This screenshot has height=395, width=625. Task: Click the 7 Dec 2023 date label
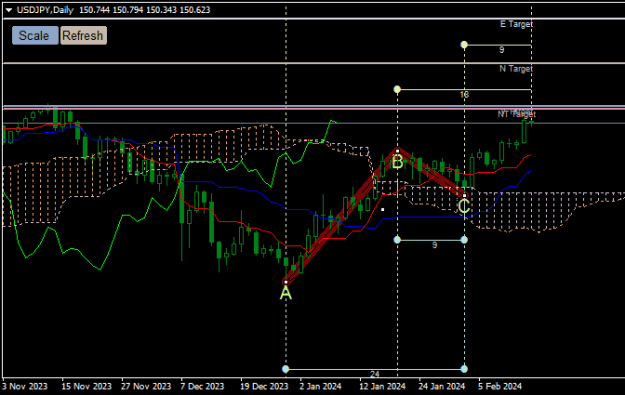coord(202,386)
